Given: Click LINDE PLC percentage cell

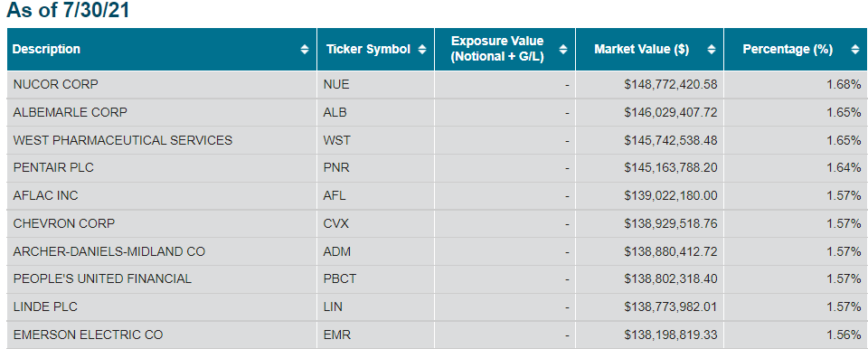Looking at the screenshot, I should pyautogui.click(x=796, y=307).
